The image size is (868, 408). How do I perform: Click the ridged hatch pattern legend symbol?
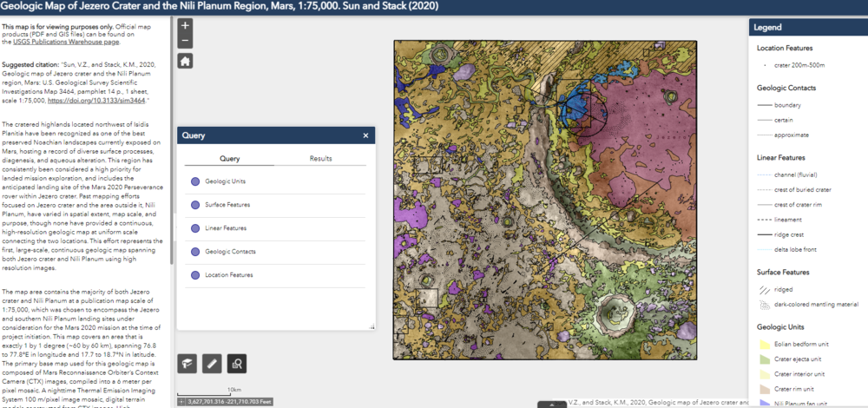coord(765,290)
